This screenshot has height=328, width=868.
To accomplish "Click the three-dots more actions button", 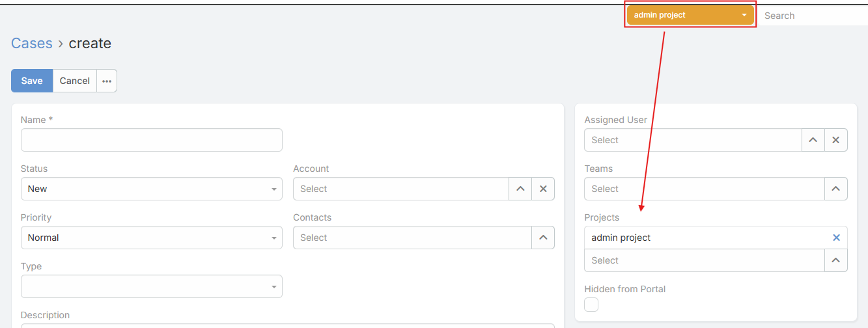I will click(107, 81).
